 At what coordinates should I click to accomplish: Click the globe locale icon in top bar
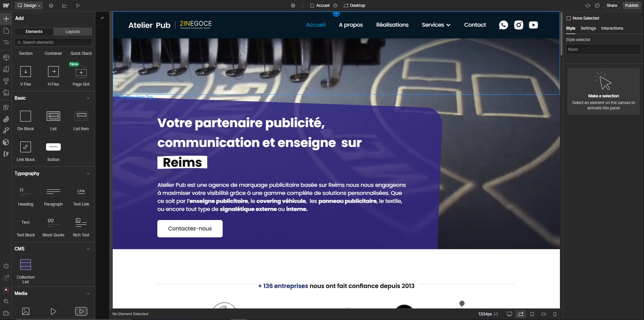tap(293, 5)
